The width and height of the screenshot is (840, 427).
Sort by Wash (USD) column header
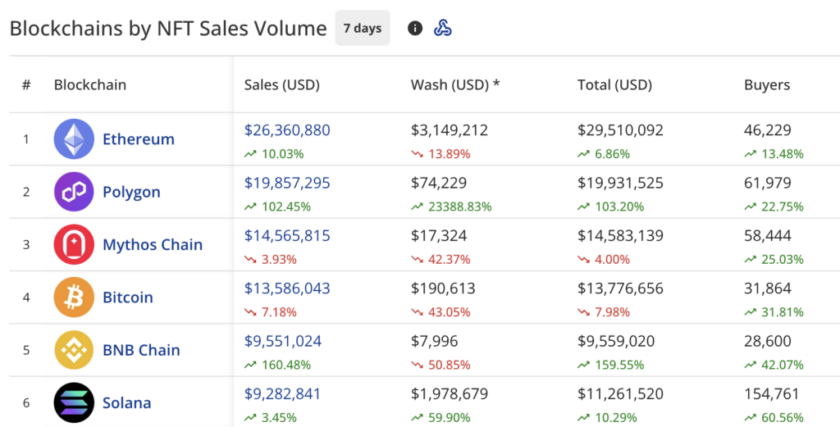point(455,85)
